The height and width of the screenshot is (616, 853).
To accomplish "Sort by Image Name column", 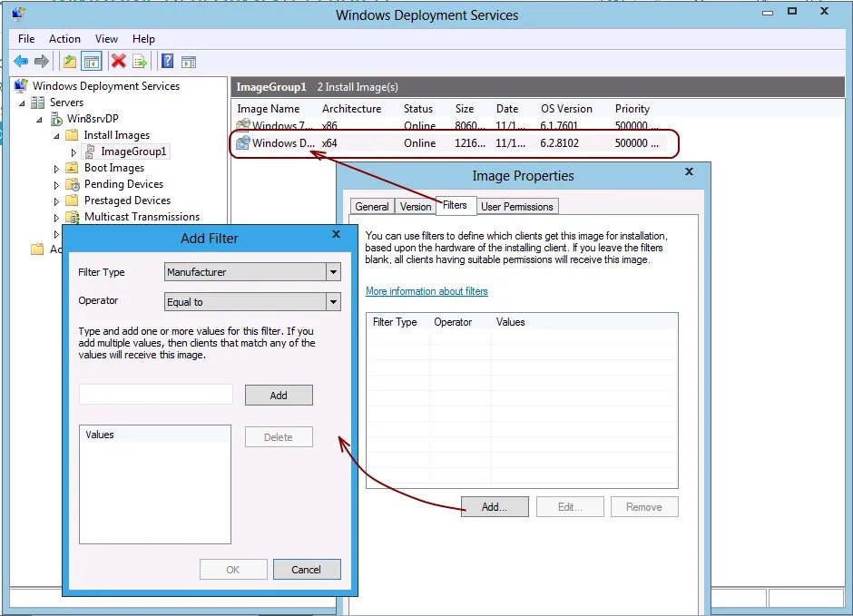I will (x=269, y=109).
